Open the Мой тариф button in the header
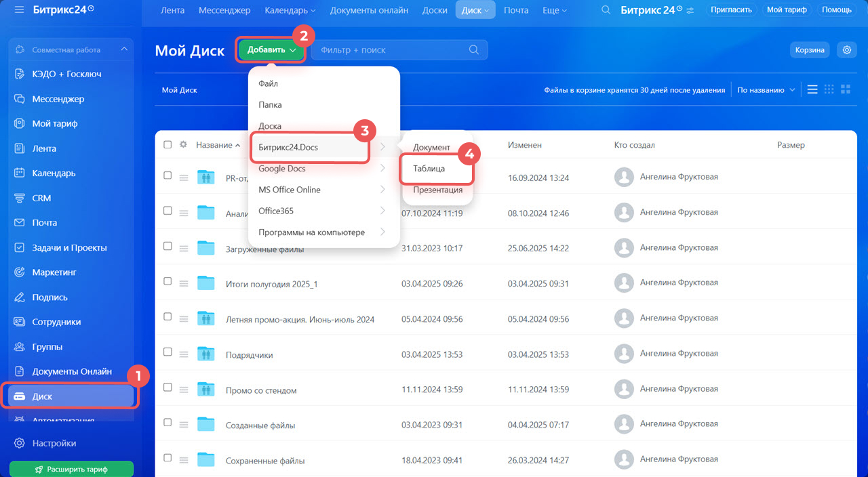The image size is (868, 477). 786,10
